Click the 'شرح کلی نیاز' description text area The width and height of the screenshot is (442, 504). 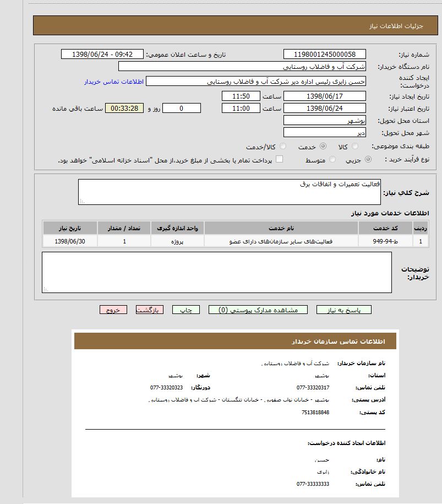click(x=229, y=192)
